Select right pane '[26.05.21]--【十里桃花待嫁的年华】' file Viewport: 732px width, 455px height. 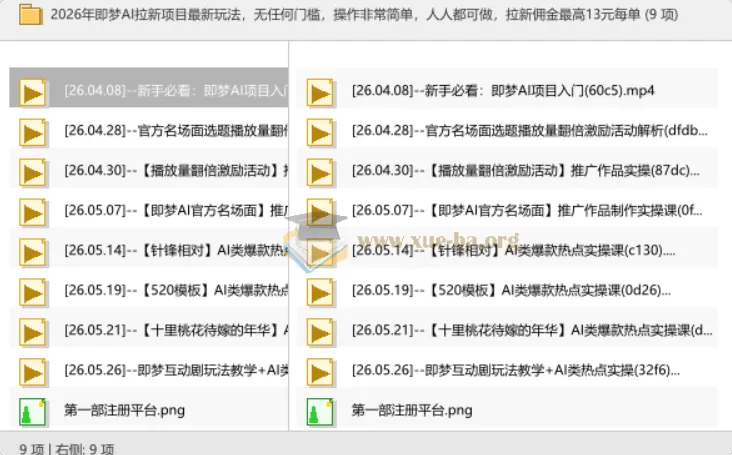pyautogui.click(x=507, y=328)
